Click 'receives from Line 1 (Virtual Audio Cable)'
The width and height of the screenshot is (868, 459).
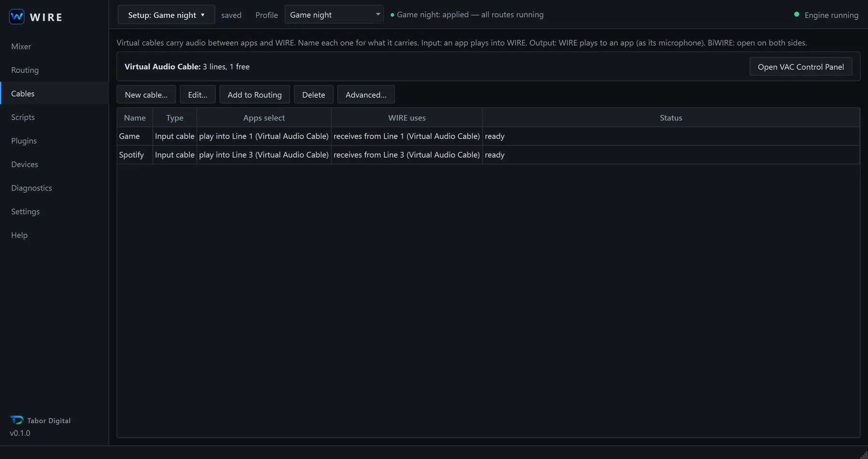pyautogui.click(x=407, y=136)
